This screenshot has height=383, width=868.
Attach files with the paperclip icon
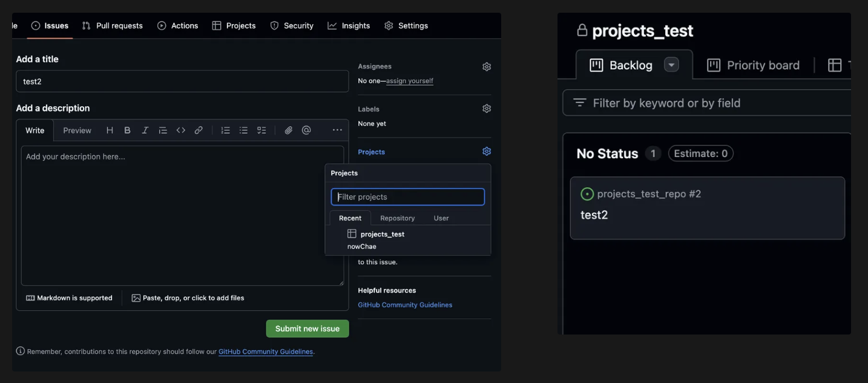click(x=289, y=130)
